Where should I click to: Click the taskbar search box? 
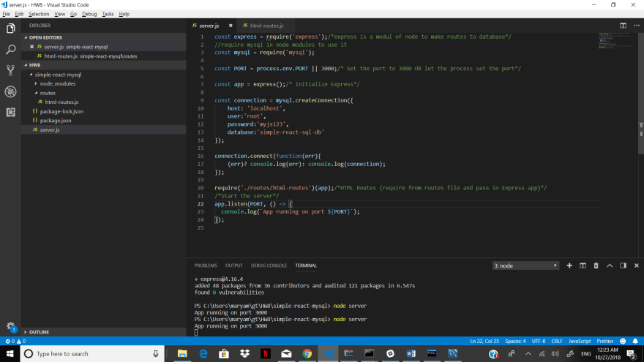(92, 353)
